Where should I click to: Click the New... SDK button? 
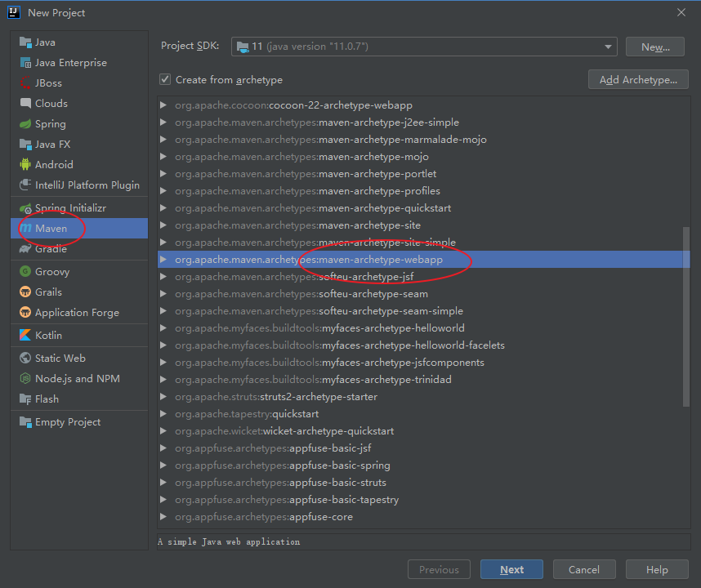click(x=655, y=47)
